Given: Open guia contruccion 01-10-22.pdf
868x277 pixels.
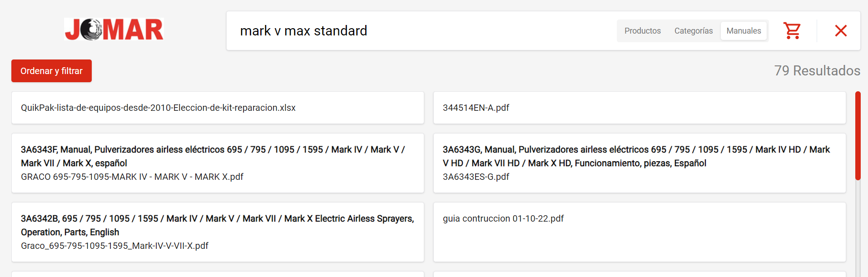Looking at the screenshot, I should [503, 218].
